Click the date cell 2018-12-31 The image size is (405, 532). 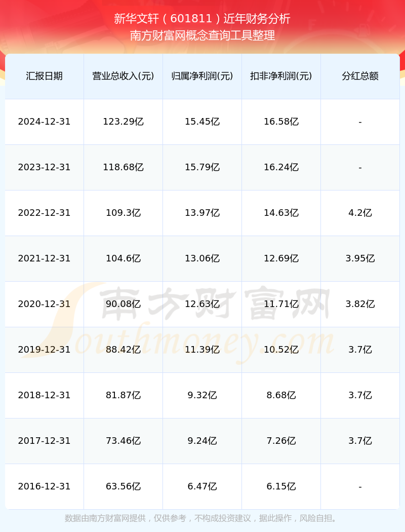point(45,395)
